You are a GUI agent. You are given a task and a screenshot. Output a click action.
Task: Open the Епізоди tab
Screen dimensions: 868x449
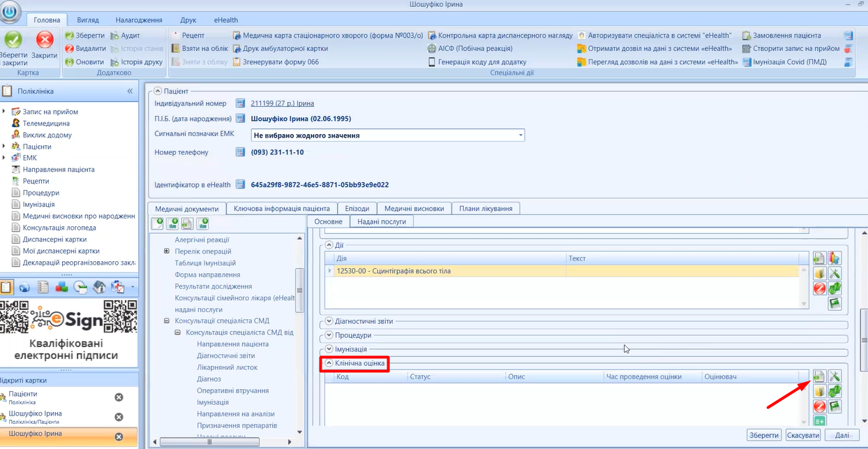pyautogui.click(x=357, y=208)
